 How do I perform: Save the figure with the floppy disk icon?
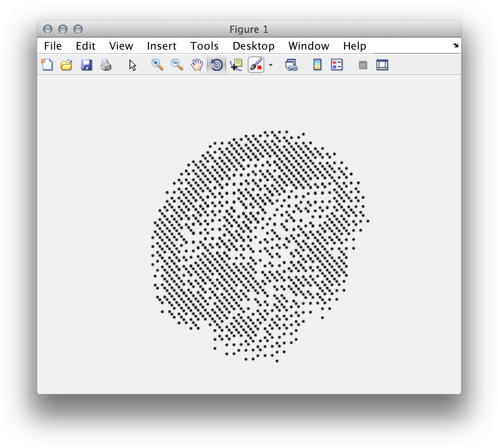[x=86, y=65]
